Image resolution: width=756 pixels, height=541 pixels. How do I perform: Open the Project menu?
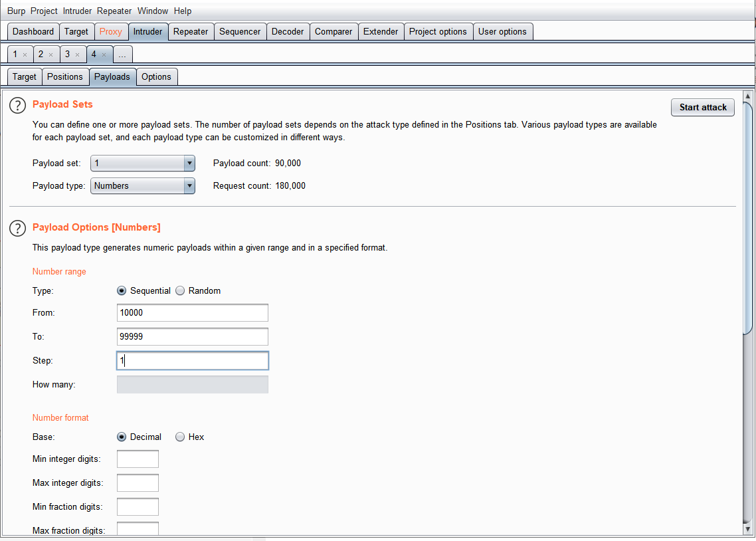[44, 11]
